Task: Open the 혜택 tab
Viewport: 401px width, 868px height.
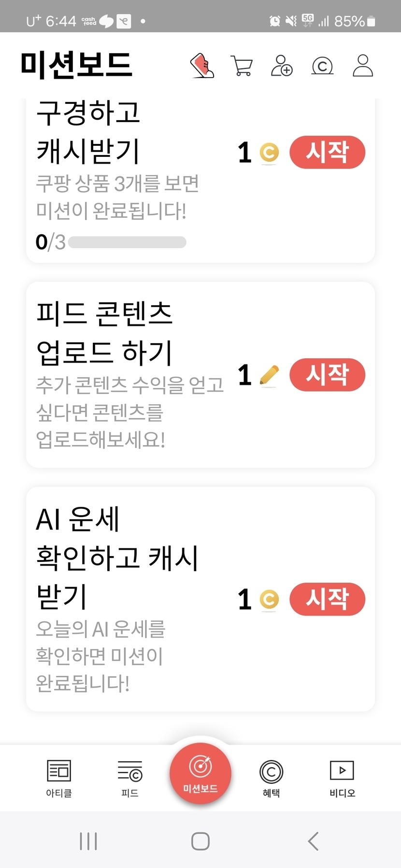Action: (271, 777)
